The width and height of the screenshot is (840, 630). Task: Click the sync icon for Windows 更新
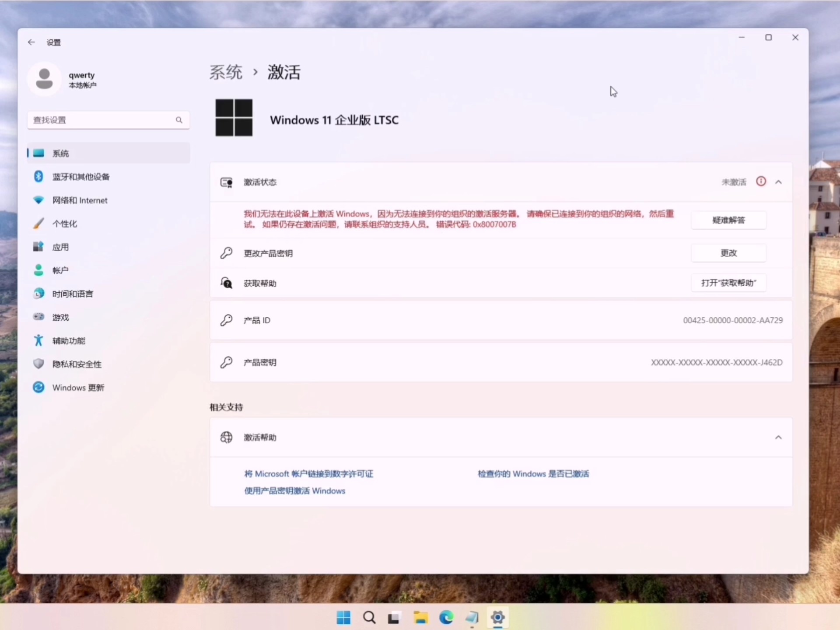pyautogui.click(x=38, y=387)
